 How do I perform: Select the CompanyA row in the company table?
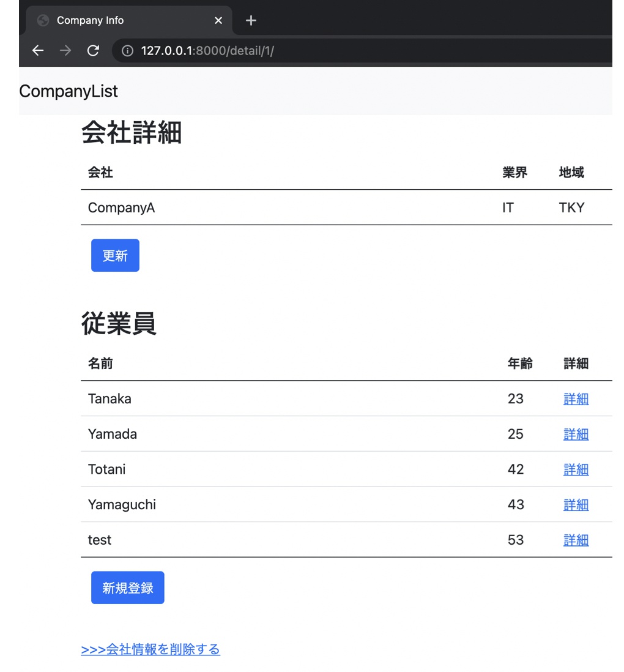pos(121,207)
